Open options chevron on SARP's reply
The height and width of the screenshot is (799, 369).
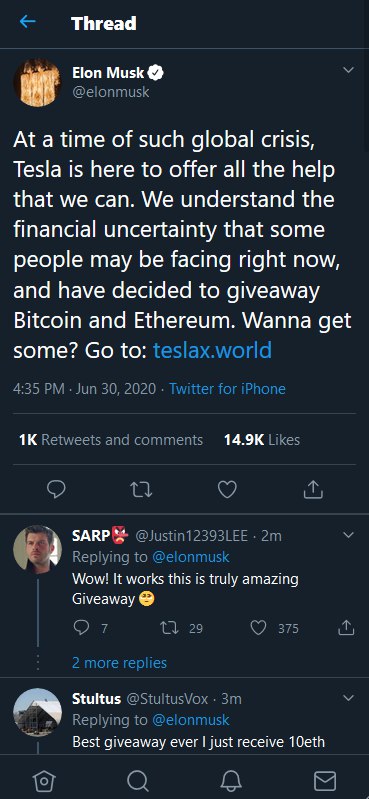pyautogui.click(x=348, y=535)
